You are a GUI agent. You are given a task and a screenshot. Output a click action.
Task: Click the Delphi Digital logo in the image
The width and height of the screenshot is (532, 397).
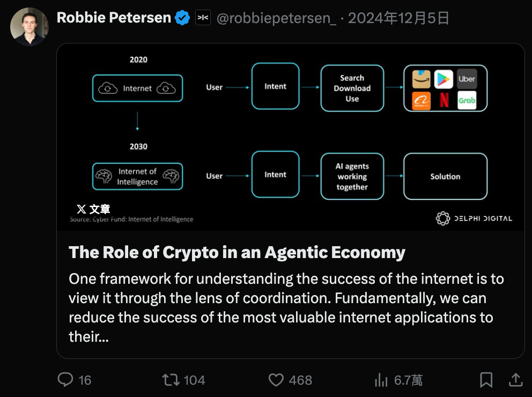[x=474, y=218]
